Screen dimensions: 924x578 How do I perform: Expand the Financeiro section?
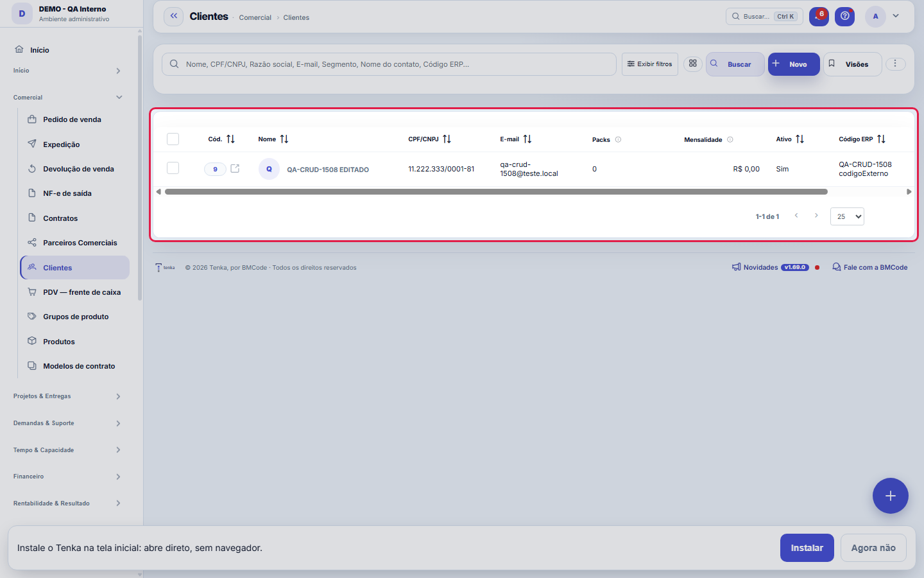(67, 477)
